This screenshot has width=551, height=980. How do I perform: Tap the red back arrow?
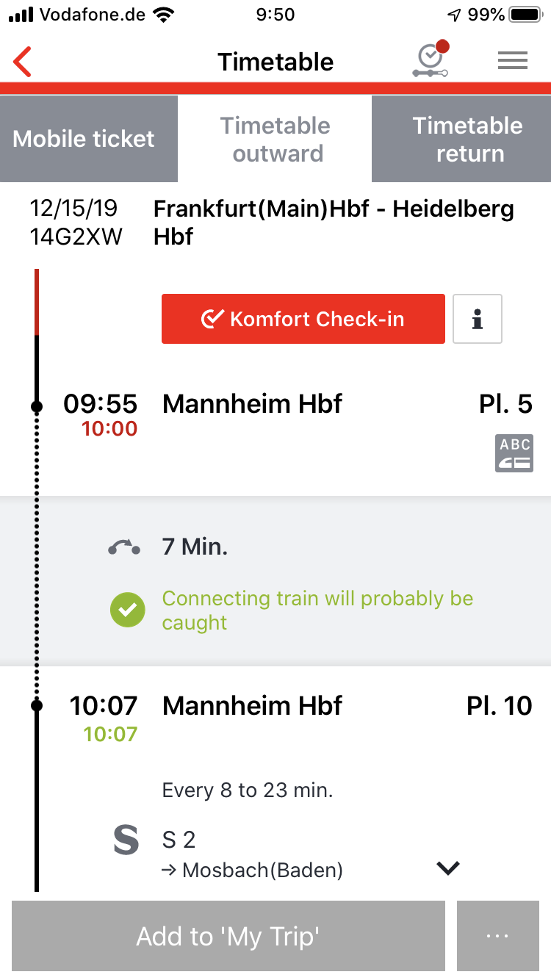(x=23, y=62)
